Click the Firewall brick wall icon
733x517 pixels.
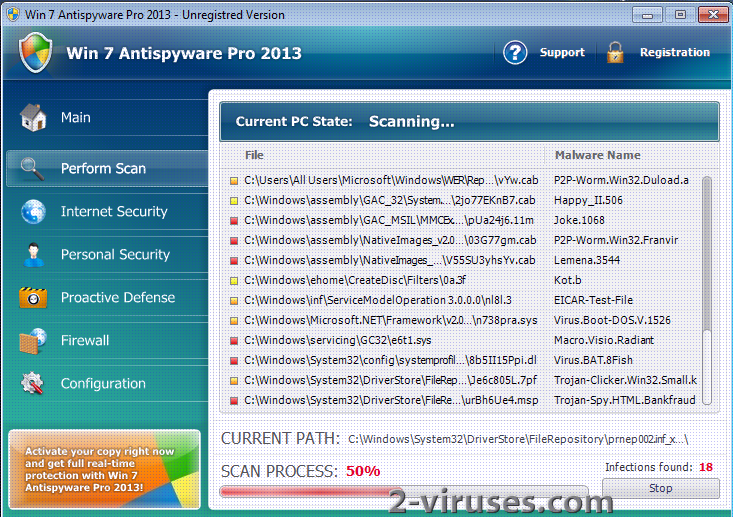pyautogui.click(x=33, y=341)
